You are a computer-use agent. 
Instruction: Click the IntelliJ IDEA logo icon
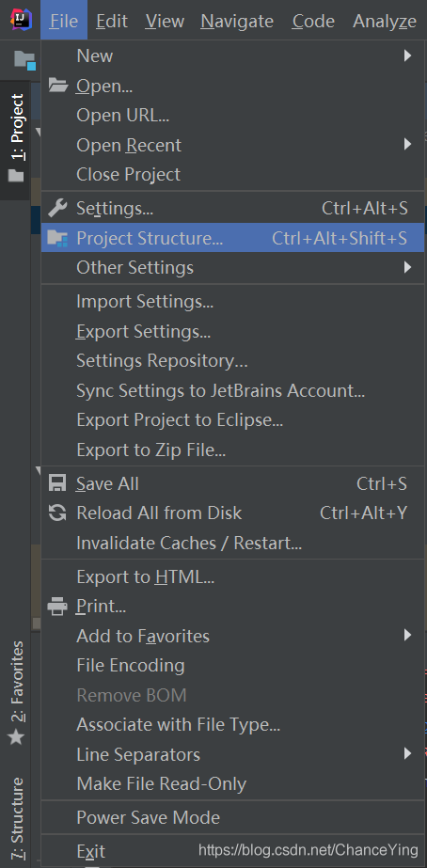21,20
